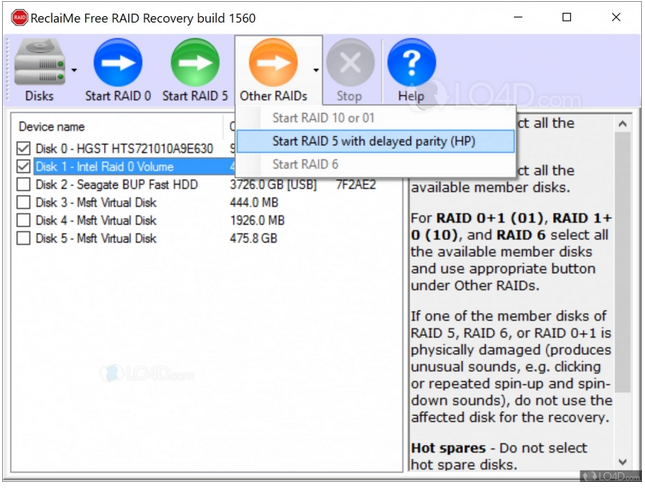645x488 pixels.
Task: Expand the dropdown arrow next to Disks
Action: pyautogui.click(x=74, y=70)
